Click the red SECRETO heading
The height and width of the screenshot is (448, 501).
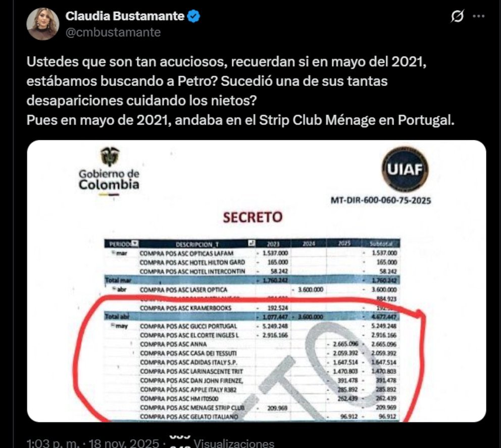coord(253,217)
